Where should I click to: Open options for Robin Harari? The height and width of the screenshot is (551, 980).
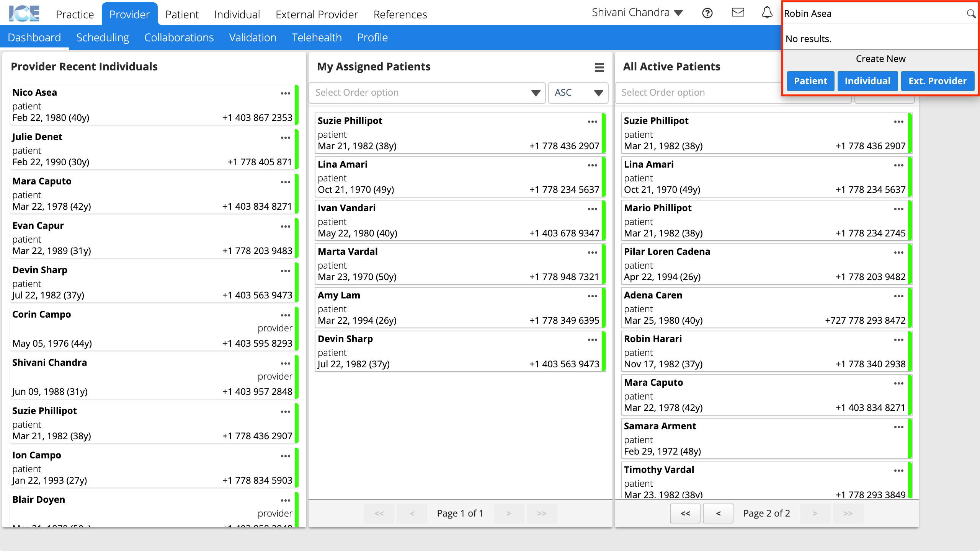tap(899, 340)
